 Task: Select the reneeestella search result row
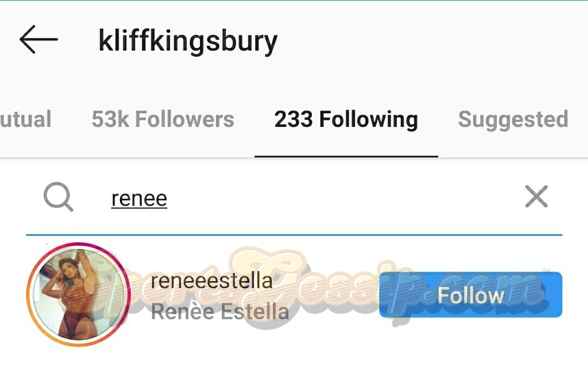(x=327, y=327)
